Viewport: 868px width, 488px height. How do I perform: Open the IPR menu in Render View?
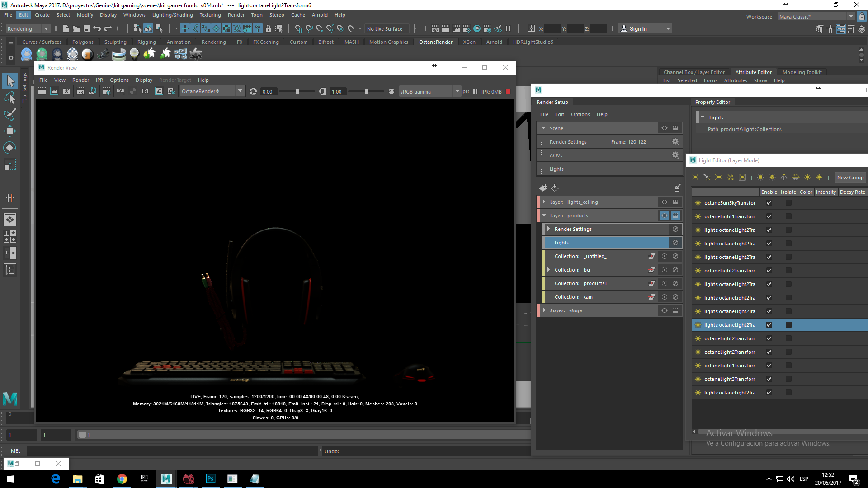coord(99,80)
